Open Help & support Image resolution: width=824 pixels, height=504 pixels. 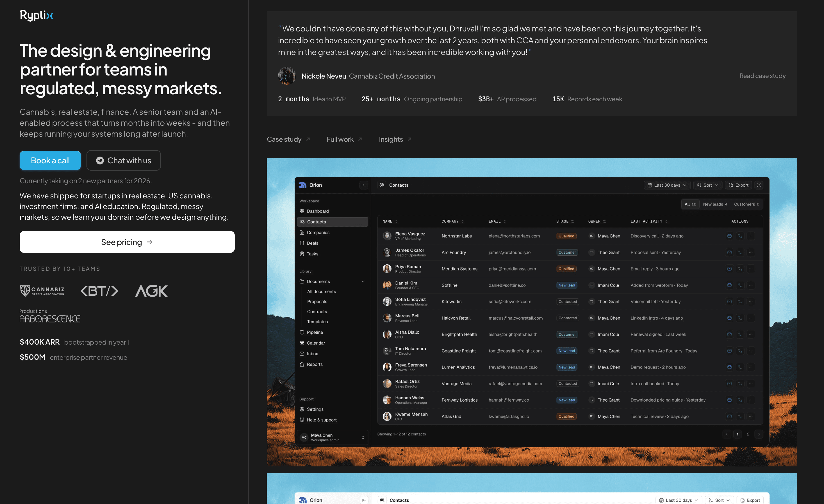tap(333, 420)
